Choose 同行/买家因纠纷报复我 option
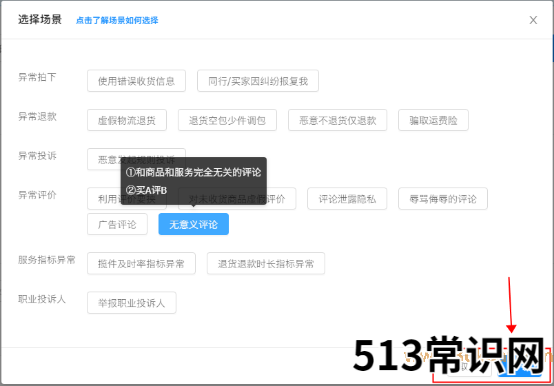 (258, 81)
